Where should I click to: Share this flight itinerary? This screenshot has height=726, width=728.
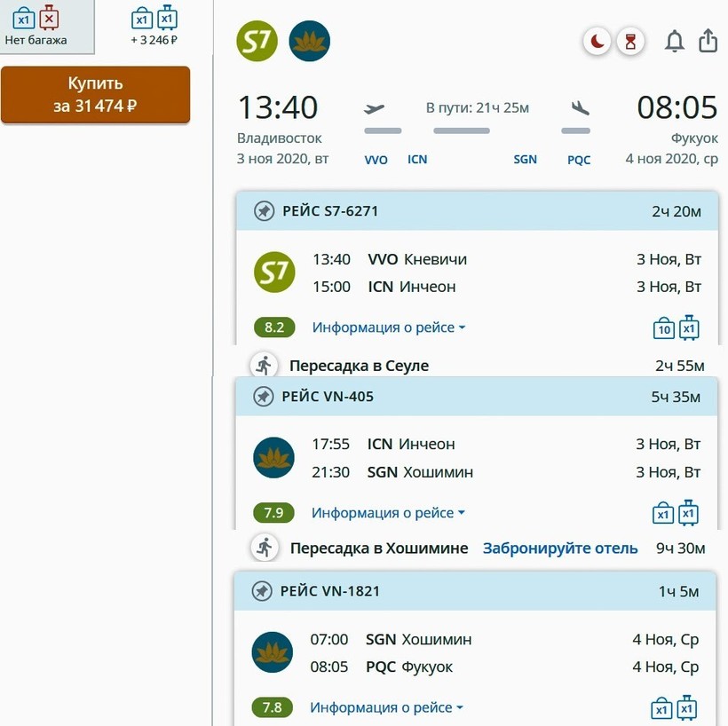708,41
